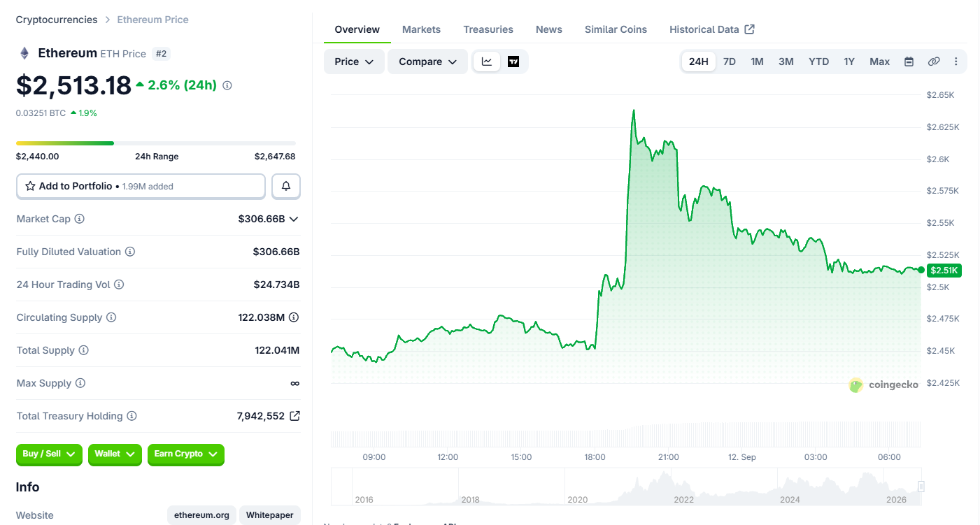Open the Compare dropdown
This screenshot has width=980, height=525.
(x=427, y=62)
